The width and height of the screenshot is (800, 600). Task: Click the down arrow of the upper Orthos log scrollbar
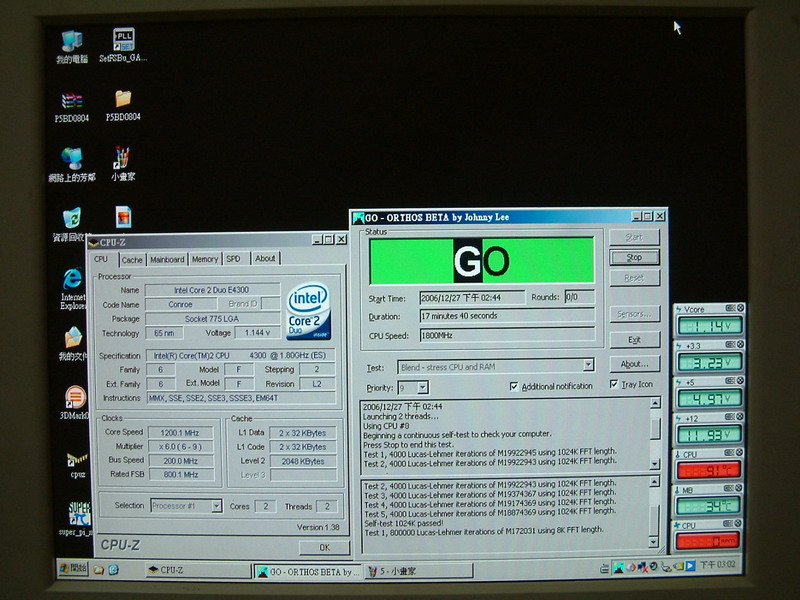point(655,464)
